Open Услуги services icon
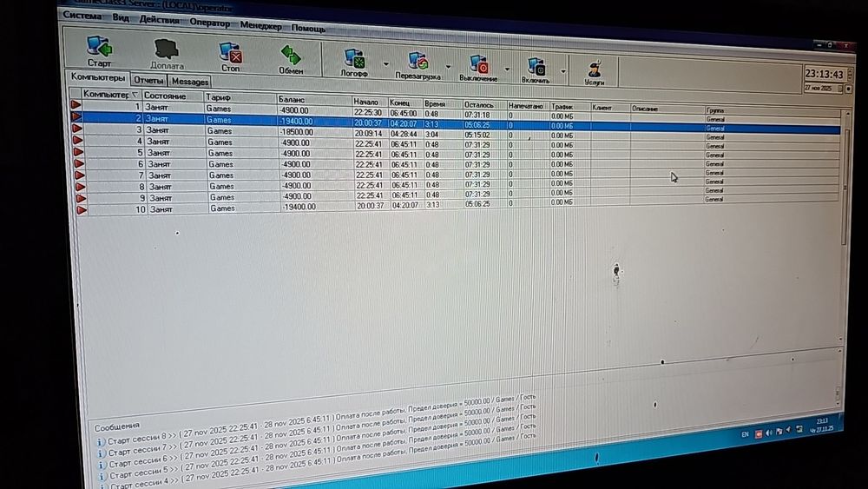Screen dimensions: 868x489 (595, 69)
